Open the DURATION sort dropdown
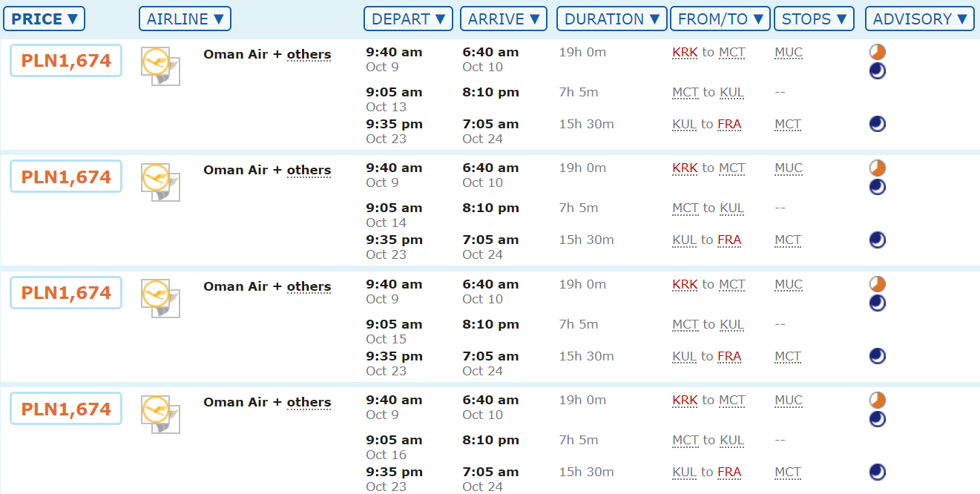Screen dimensions: 980x494 [611, 19]
